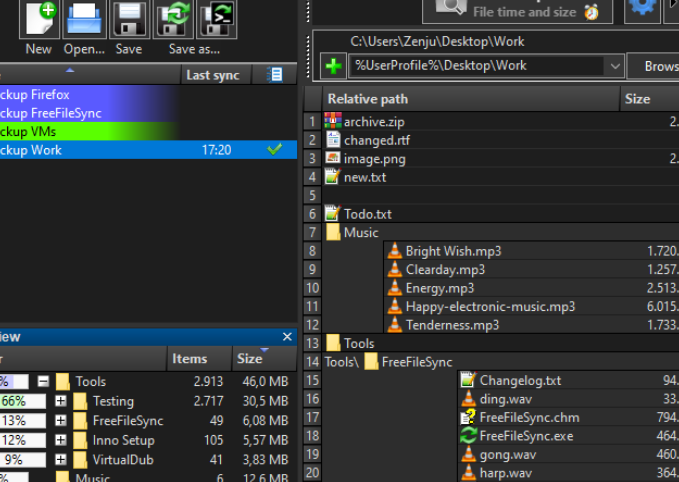The width and height of the screenshot is (679, 482).
Task: Expand the Testing folder node
Action: tap(61, 401)
